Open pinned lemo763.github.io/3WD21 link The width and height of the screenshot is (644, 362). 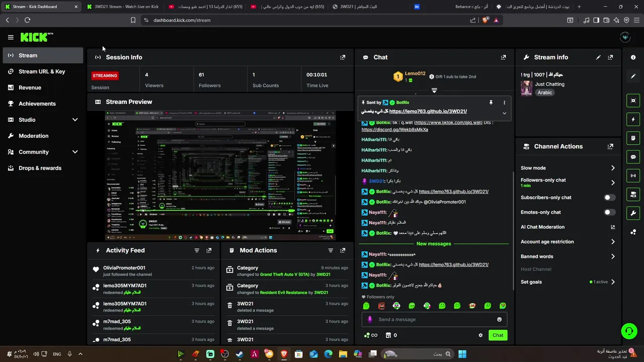click(x=428, y=111)
